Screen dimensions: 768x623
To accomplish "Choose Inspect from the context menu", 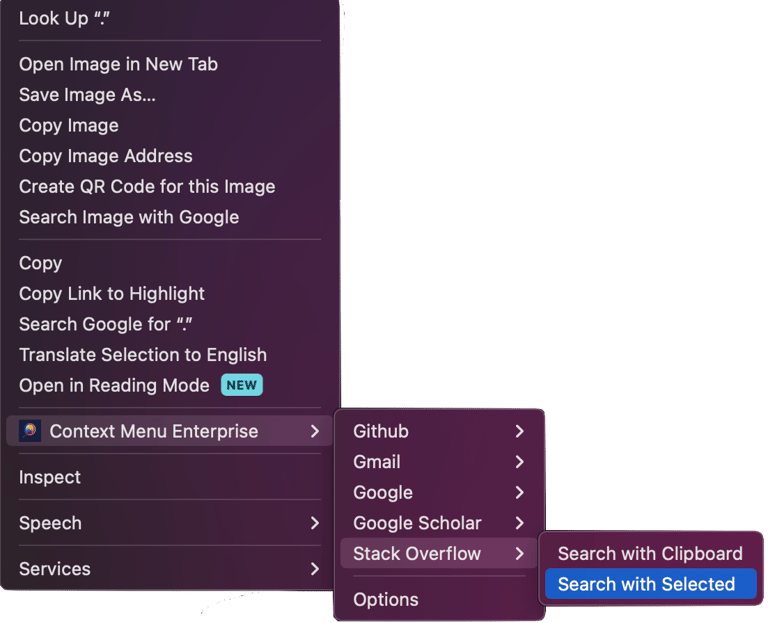I will [169, 478].
